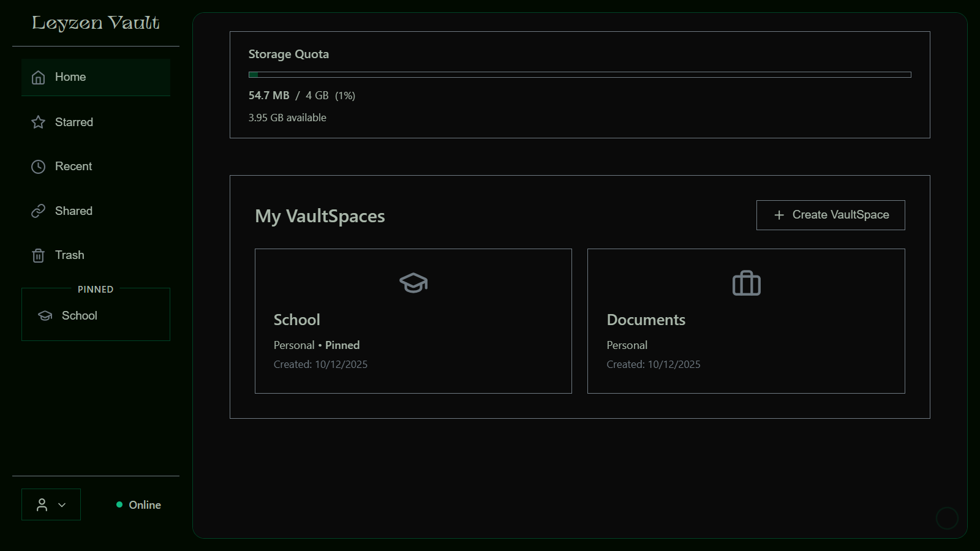The height and width of the screenshot is (551, 980).
Task: Click the user profile icon at bottom left
Action: [42, 504]
